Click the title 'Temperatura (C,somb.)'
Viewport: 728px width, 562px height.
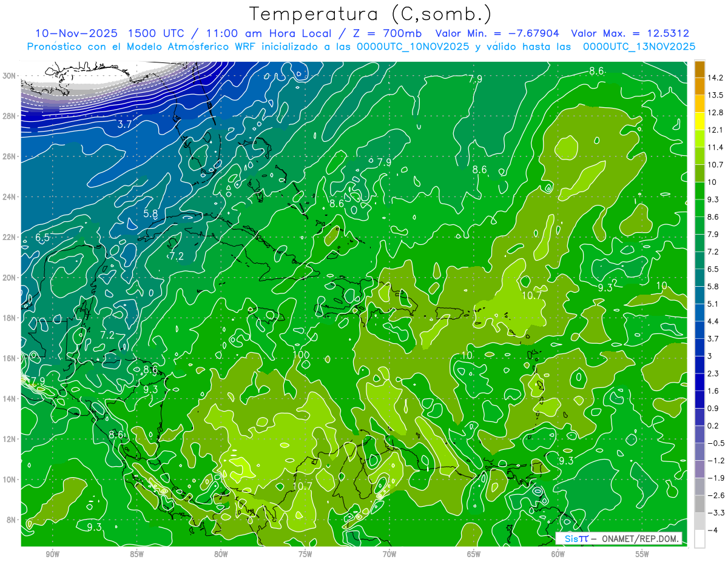pos(371,15)
